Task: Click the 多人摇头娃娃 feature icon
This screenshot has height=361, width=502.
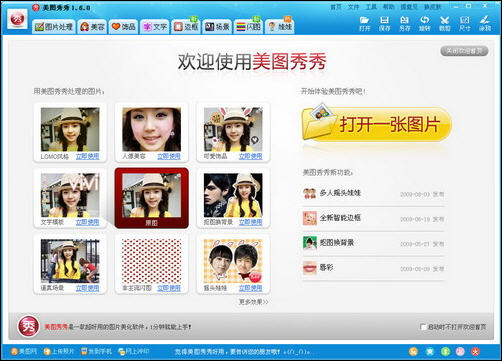Action: click(x=310, y=193)
